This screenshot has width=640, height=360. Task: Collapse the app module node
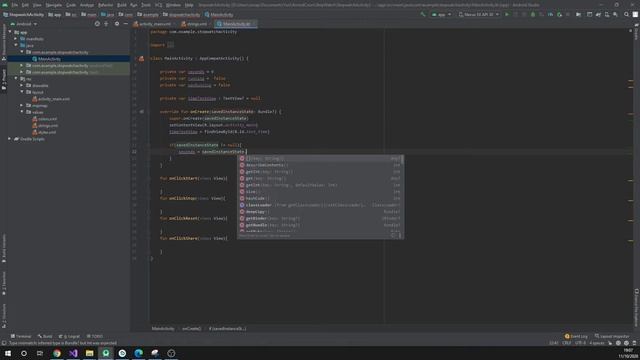click(x=11, y=32)
